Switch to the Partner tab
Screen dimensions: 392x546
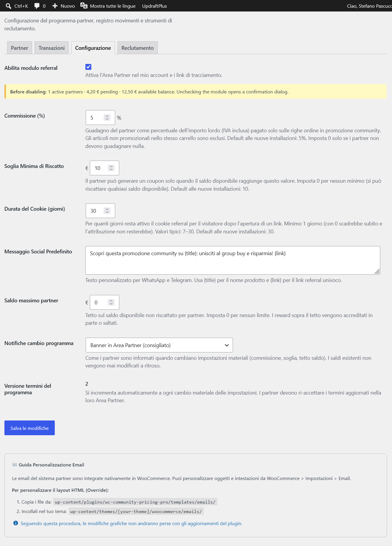[x=19, y=48]
